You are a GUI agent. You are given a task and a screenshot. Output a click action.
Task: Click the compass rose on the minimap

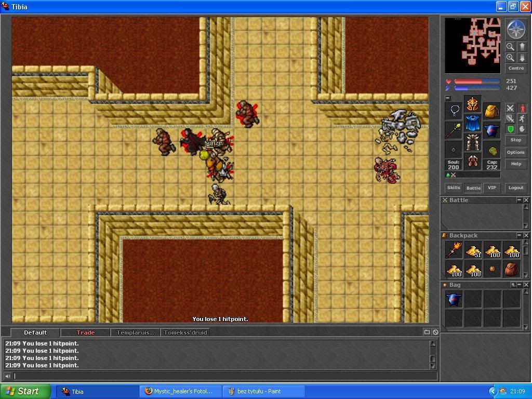pyautogui.click(x=516, y=29)
